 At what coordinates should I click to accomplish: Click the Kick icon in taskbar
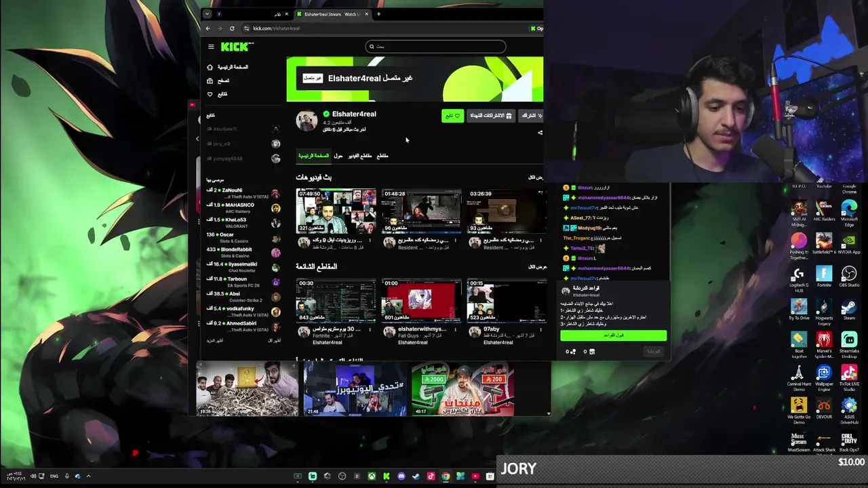pyautogui.click(x=387, y=476)
